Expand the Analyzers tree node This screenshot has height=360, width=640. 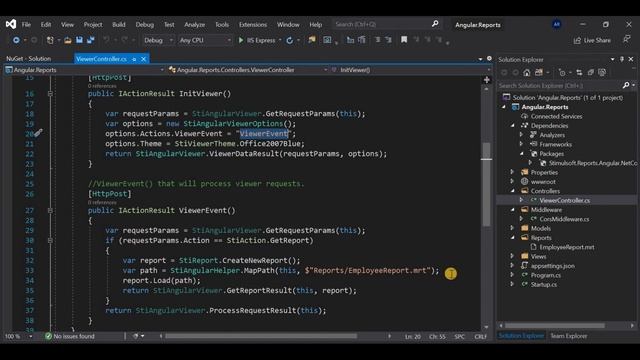click(521, 135)
